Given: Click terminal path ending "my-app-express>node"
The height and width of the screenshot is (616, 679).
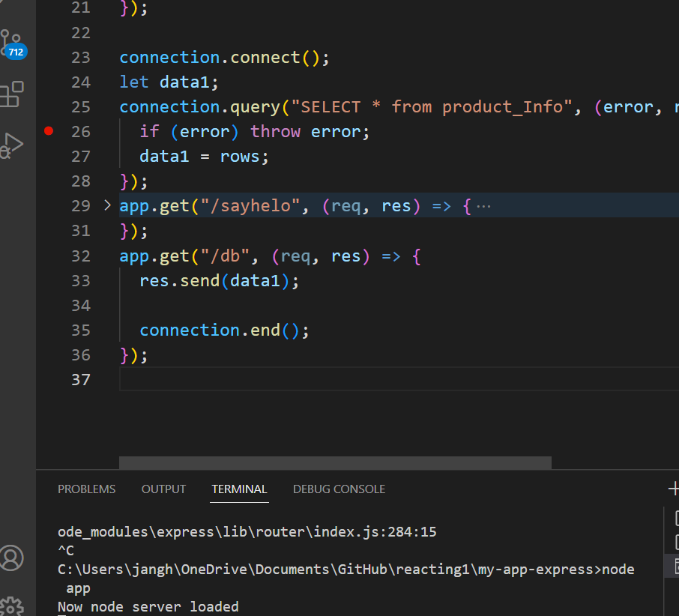Looking at the screenshot, I should coord(346,570).
